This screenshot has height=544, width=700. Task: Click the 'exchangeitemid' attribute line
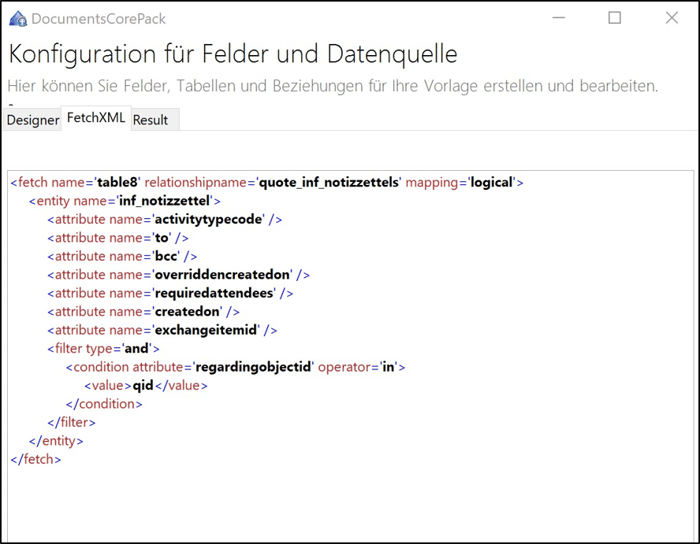click(205, 330)
